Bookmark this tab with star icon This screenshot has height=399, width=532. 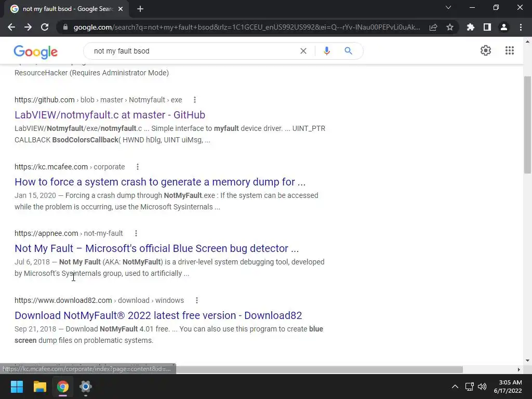pos(450,27)
